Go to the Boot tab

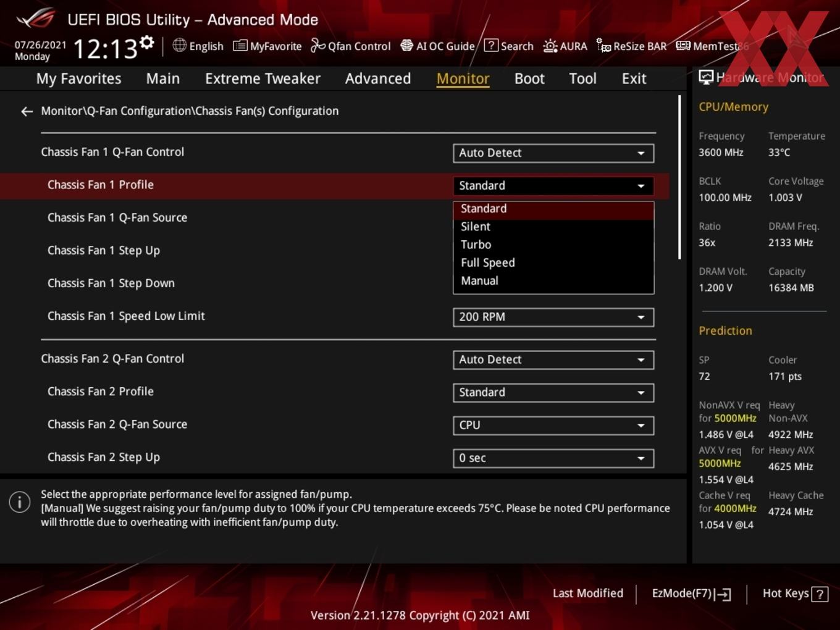pos(529,78)
